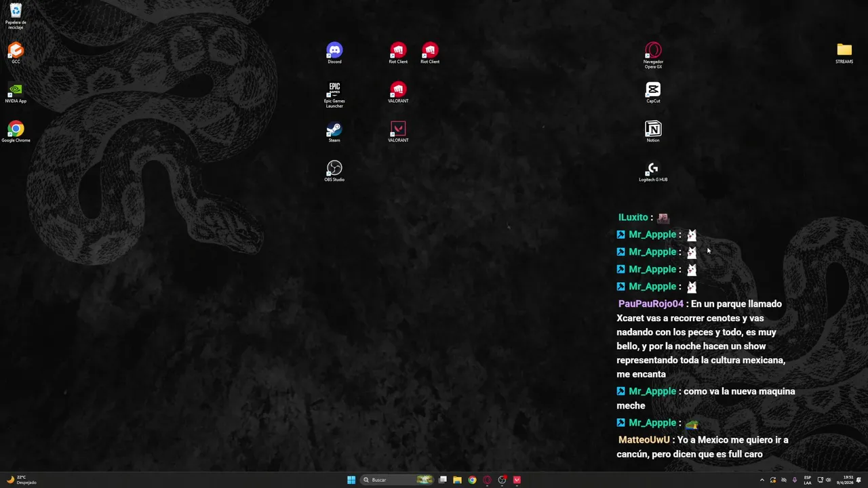This screenshot has height=488, width=868.
Task: Select the OBS Studio desktop icon
Action: pyautogui.click(x=334, y=171)
